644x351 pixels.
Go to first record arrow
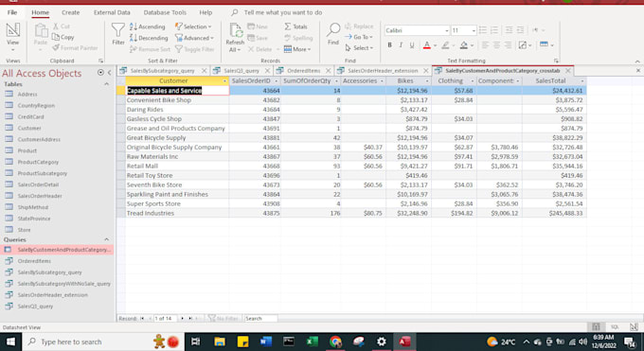(x=142, y=318)
